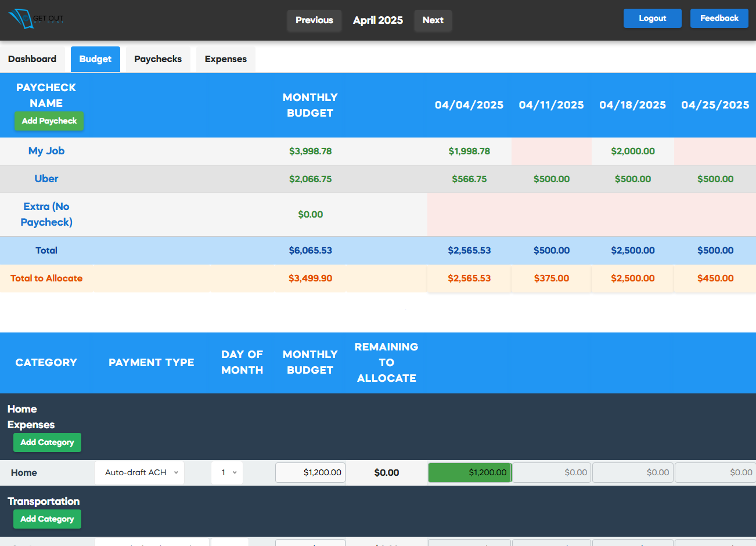Open the My Job paycheck link
Screen dimensions: 756x546
[x=46, y=151]
